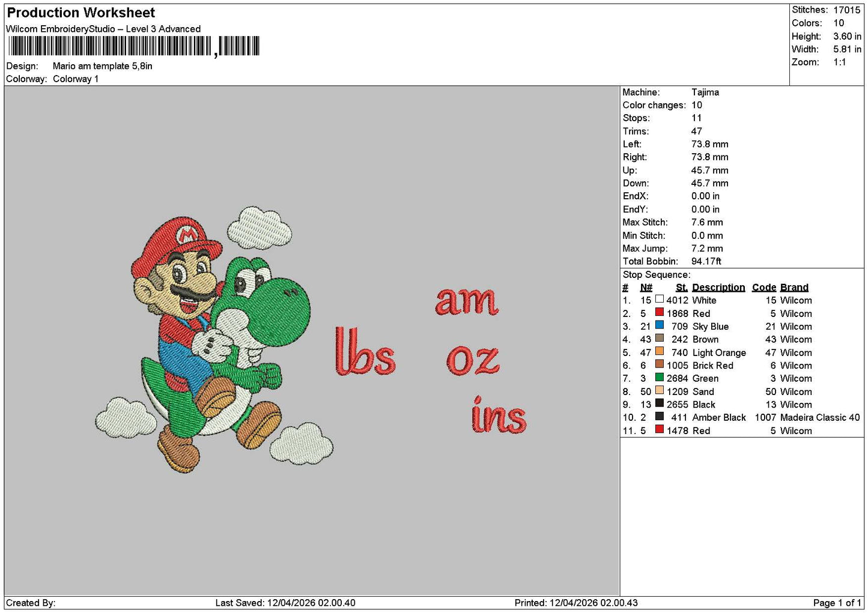
Task: Click the 'Light Orange' description text
Action: click(719, 352)
